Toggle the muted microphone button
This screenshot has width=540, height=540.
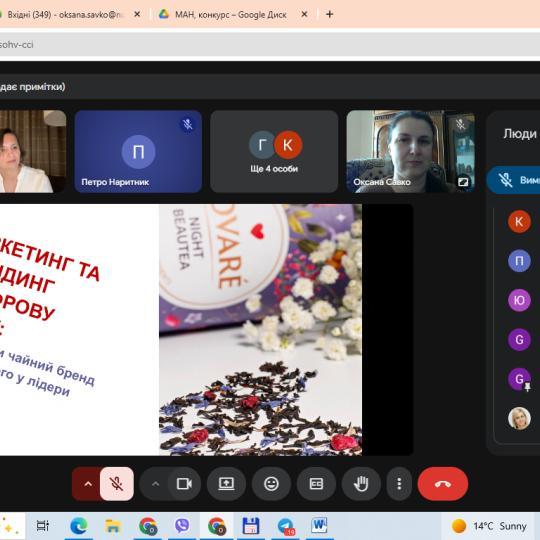pyautogui.click(x=117, y=484)
